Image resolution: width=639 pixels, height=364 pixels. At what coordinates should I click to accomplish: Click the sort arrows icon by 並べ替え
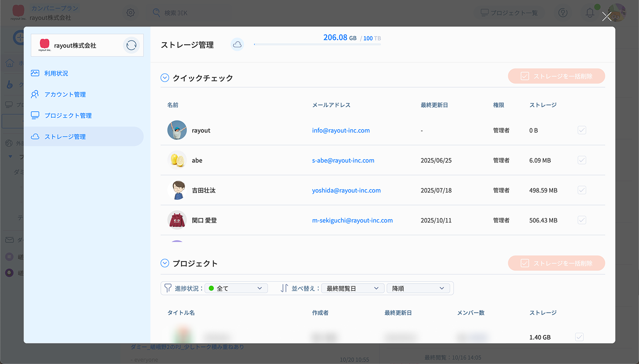tap(284, 288)
